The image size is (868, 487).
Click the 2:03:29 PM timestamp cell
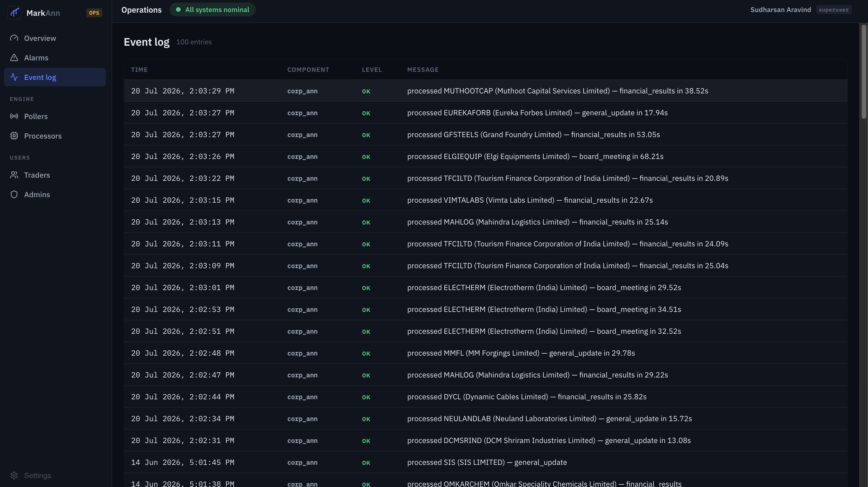click(x=183, y=91)
